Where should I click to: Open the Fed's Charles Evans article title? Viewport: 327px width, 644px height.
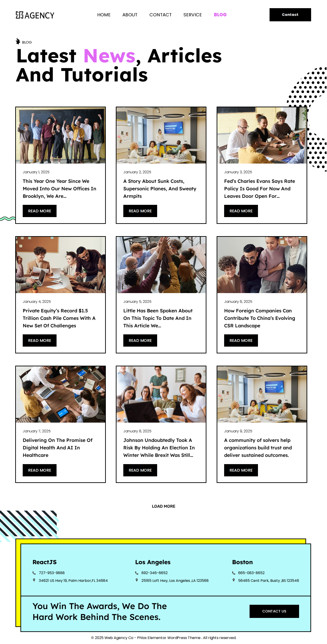click(260, 189)
